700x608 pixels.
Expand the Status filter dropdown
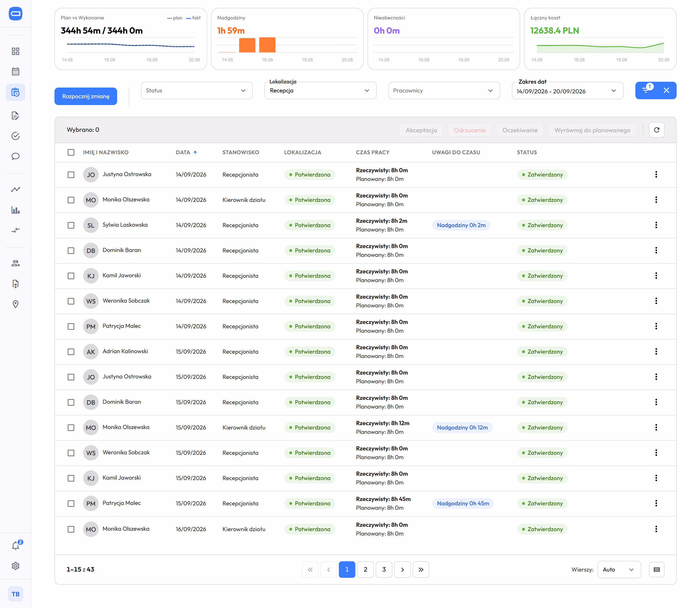[197, 90]
